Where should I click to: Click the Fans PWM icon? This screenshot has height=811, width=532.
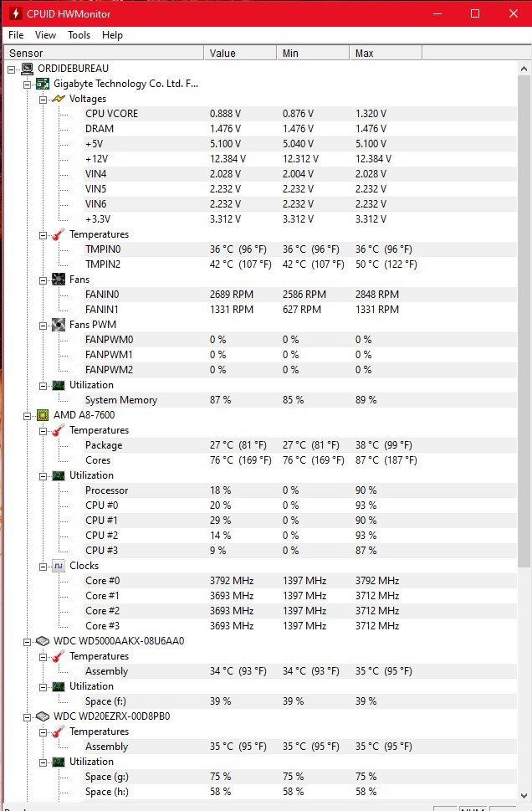(58, 325)
